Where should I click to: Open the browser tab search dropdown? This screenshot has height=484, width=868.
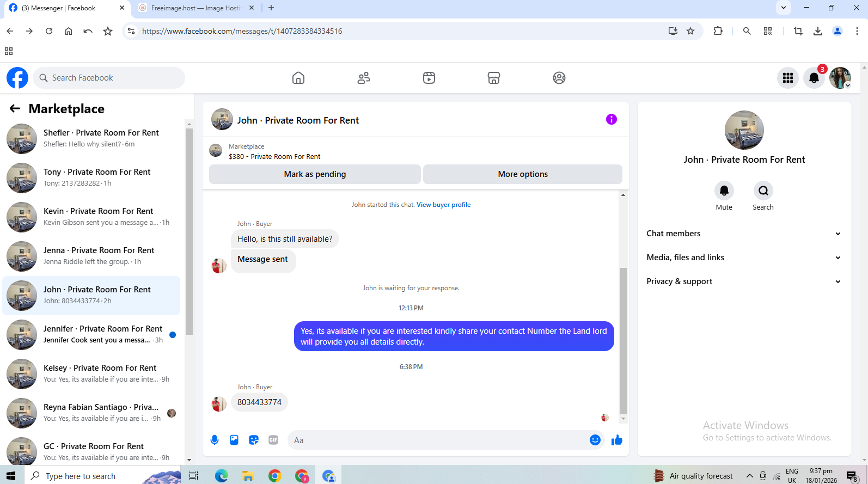coord(783,8)
